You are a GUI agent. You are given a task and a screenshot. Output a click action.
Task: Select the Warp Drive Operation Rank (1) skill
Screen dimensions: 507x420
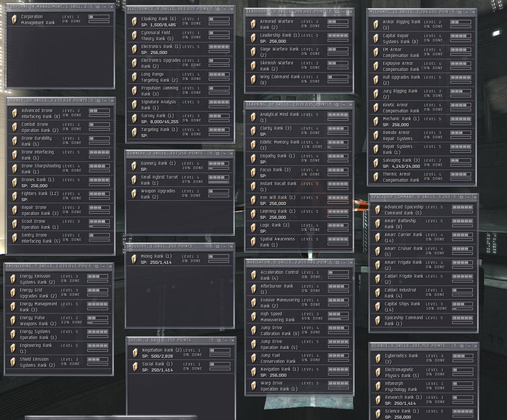coord(300,386)
